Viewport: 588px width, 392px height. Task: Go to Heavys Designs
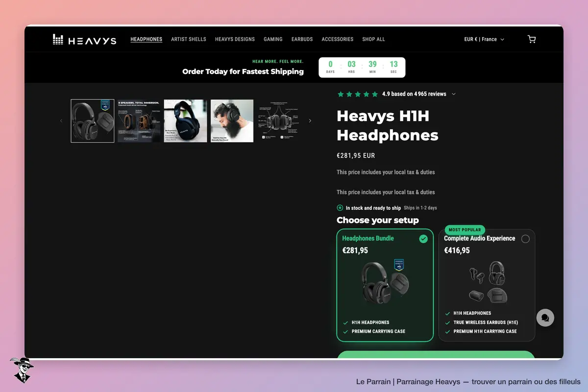(x=235, y=39)
